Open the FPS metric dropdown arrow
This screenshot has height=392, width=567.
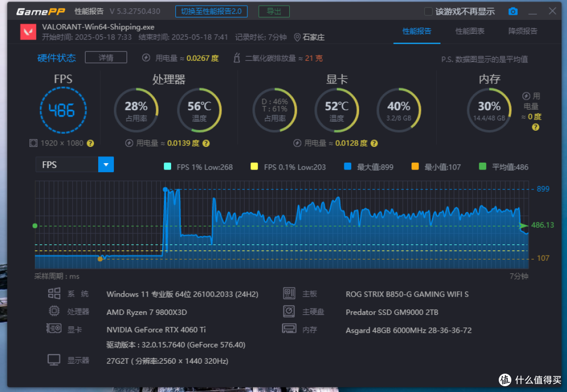pyautogui.click(x=106, y=164)
